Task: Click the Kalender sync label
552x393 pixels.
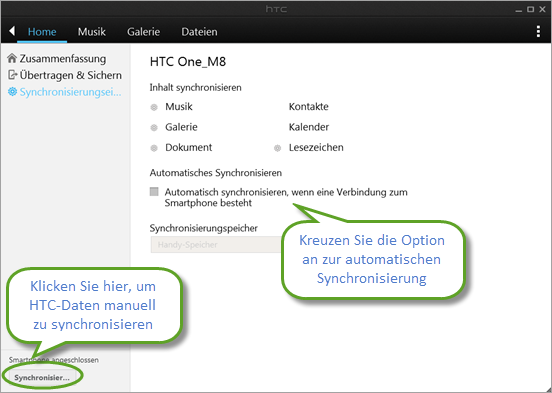Action: (x=309, y=127)
